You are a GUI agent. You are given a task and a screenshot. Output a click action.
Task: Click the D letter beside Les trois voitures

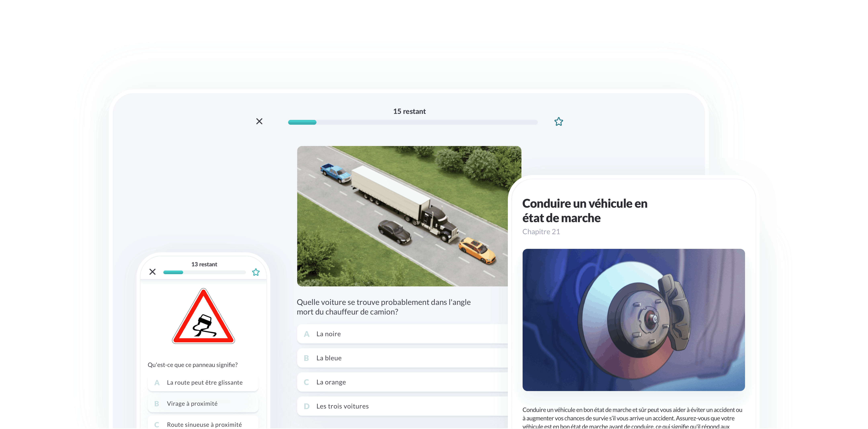[306, 407]
